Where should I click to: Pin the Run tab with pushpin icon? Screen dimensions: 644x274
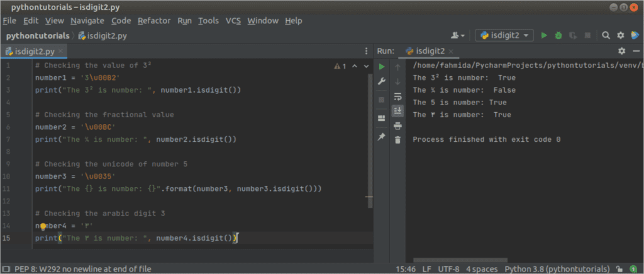click(382, 137)
